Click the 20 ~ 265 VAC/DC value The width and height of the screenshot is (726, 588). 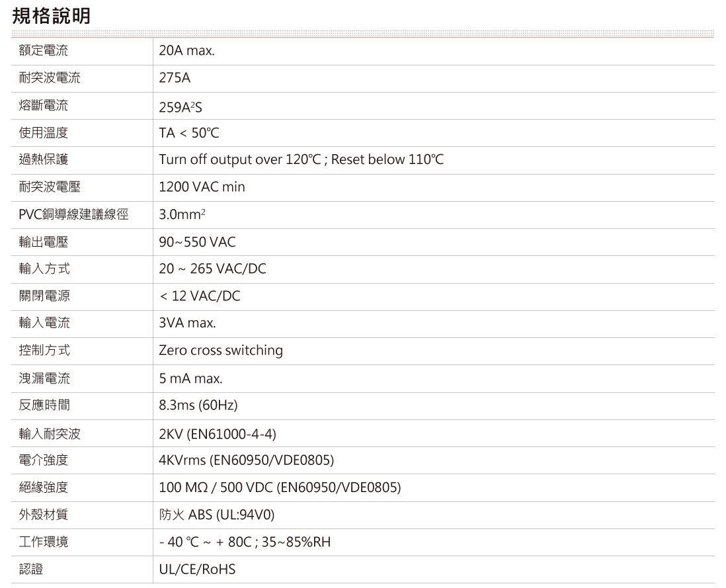coord(212,269)
